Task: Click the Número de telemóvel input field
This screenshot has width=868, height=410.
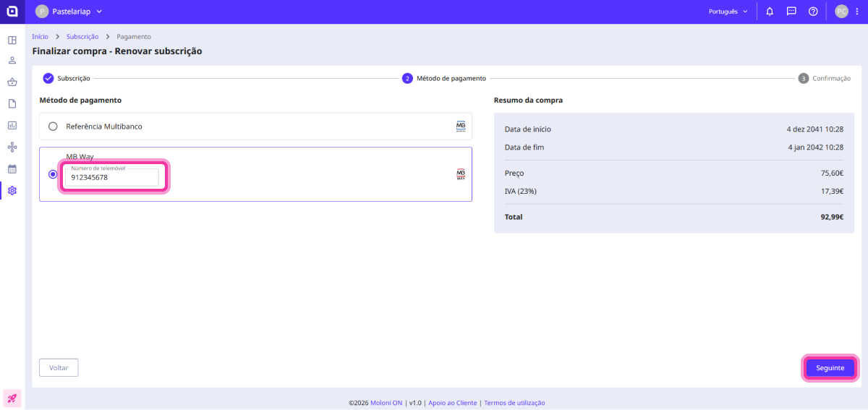Action: coord(113,177)
